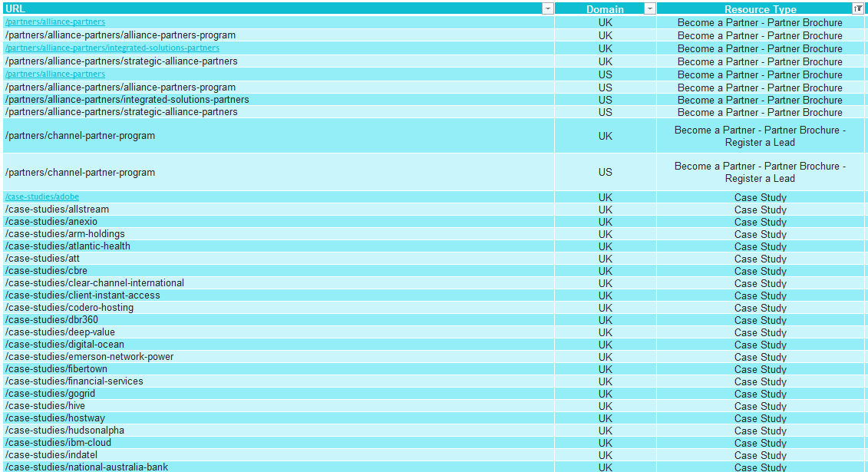Select Case Study cell in the hudsonalpha row

760,430
